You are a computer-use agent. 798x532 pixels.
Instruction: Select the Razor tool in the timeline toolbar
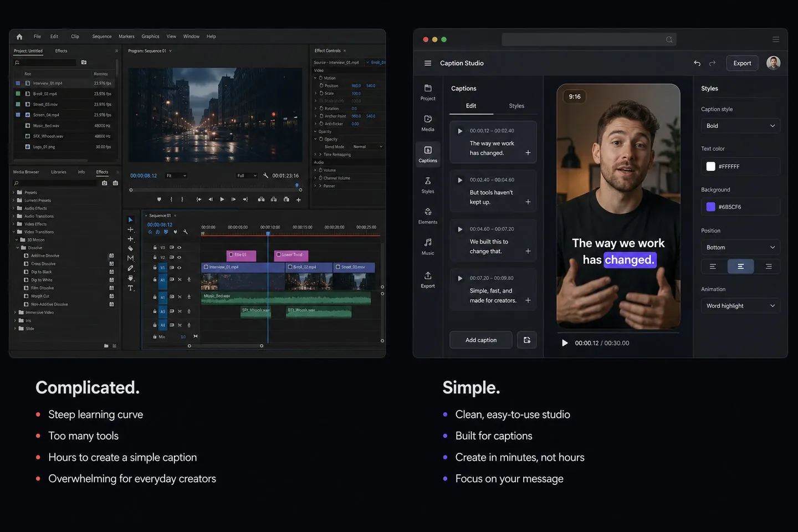click(x=131, y=248)
